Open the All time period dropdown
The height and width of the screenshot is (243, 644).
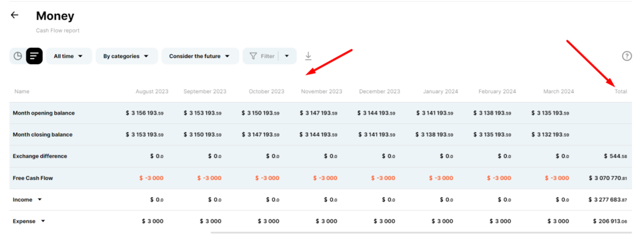pos(69,56)
